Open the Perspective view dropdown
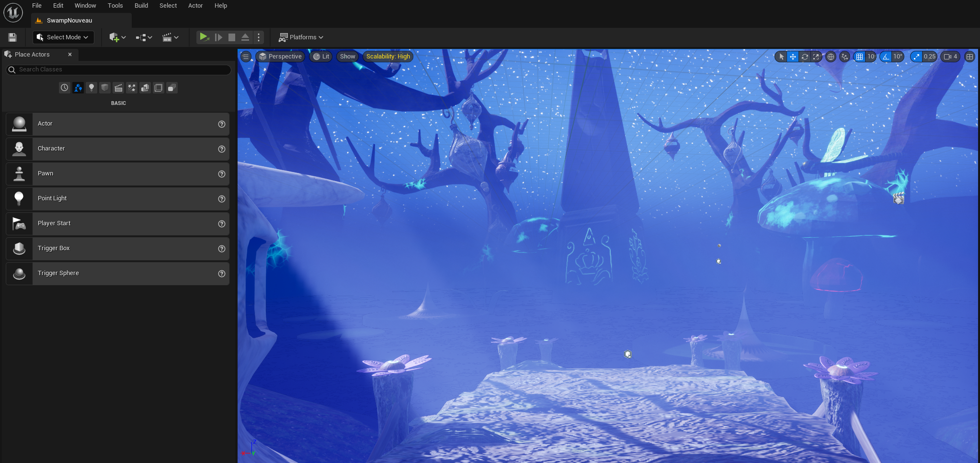The image size is (980, 463). click(280, 56)
